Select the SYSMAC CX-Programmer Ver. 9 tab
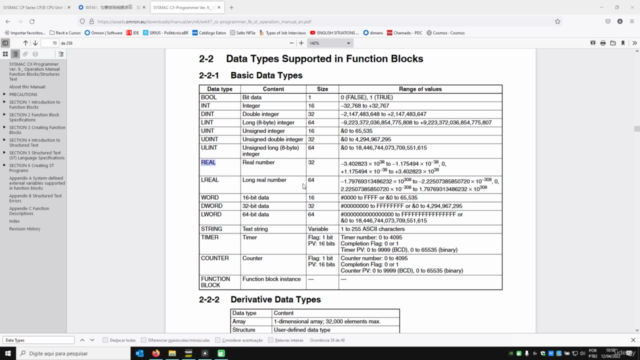 pyautogui.click(x=187, y=7)
